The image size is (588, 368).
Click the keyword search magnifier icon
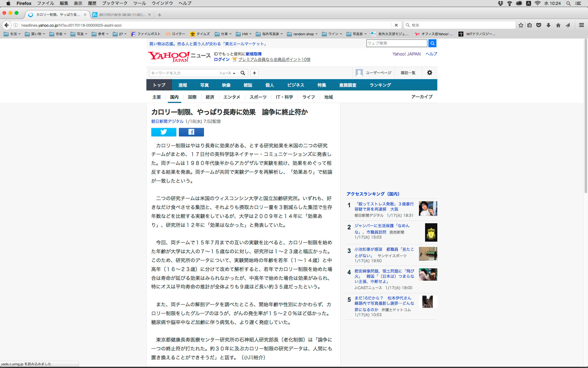click(243, 73)
